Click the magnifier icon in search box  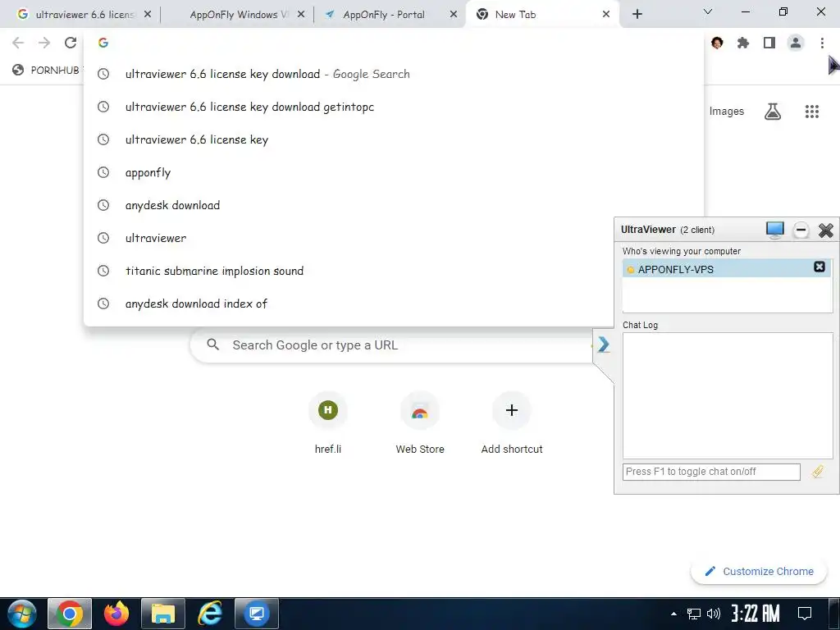(212, 345)
